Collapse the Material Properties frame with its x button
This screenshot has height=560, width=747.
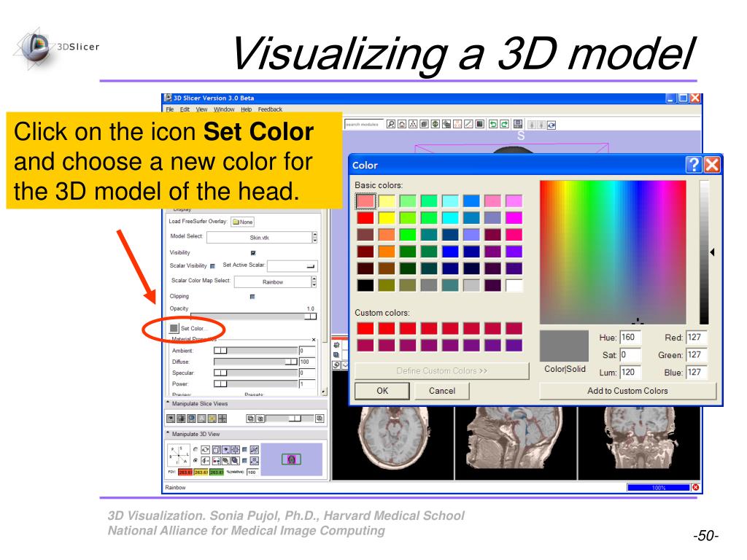coord(314,340)
